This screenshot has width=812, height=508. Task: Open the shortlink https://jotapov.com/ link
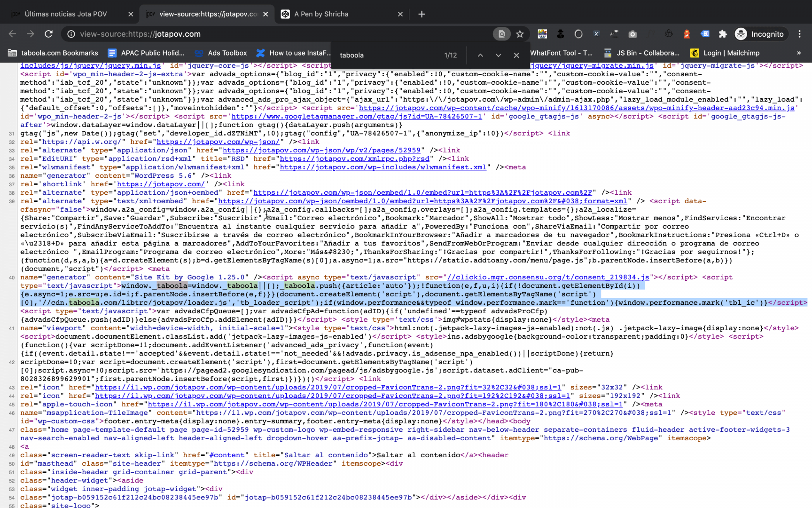161,184
